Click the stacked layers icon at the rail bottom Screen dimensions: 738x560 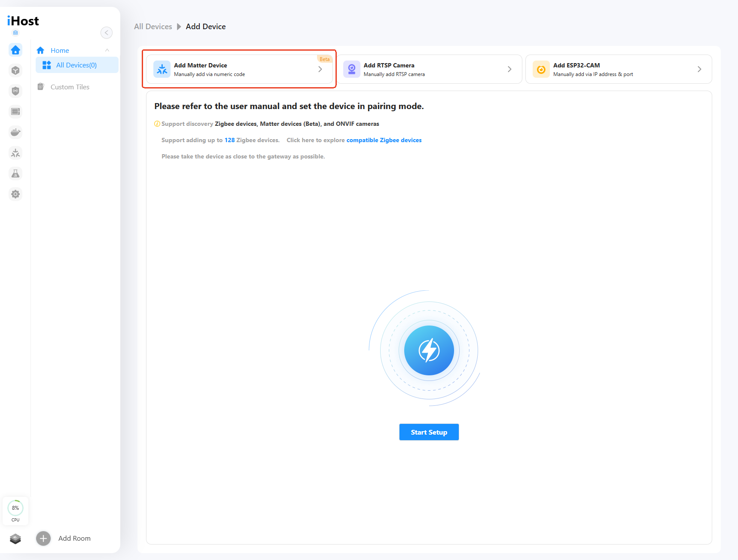[15, 539]
